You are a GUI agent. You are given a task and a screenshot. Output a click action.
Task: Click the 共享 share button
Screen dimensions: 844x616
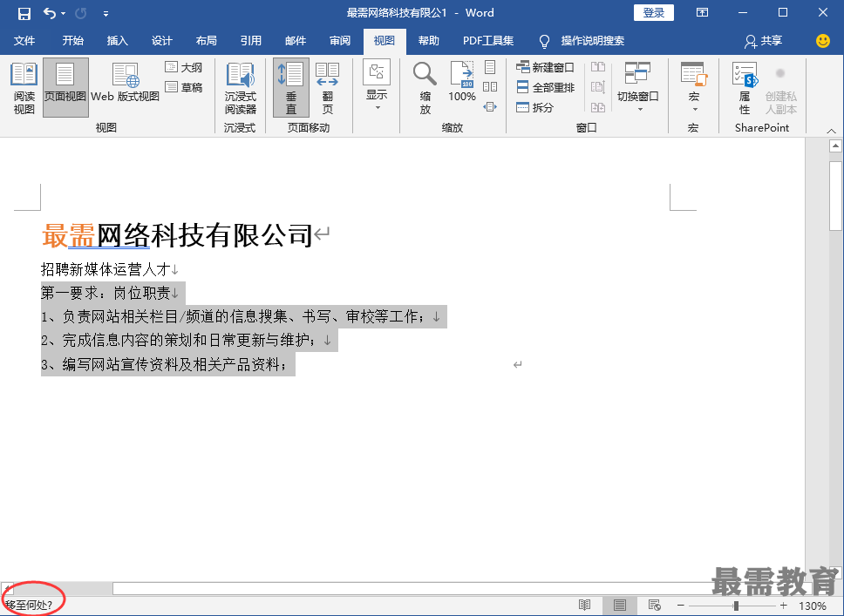tap(763, 41)
